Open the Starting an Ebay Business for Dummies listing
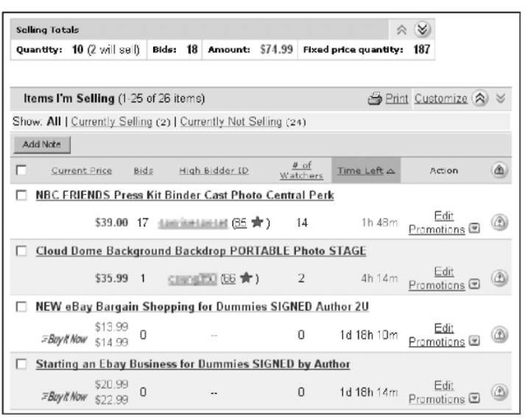Viewport: 528px width, 420px height. 193,364
